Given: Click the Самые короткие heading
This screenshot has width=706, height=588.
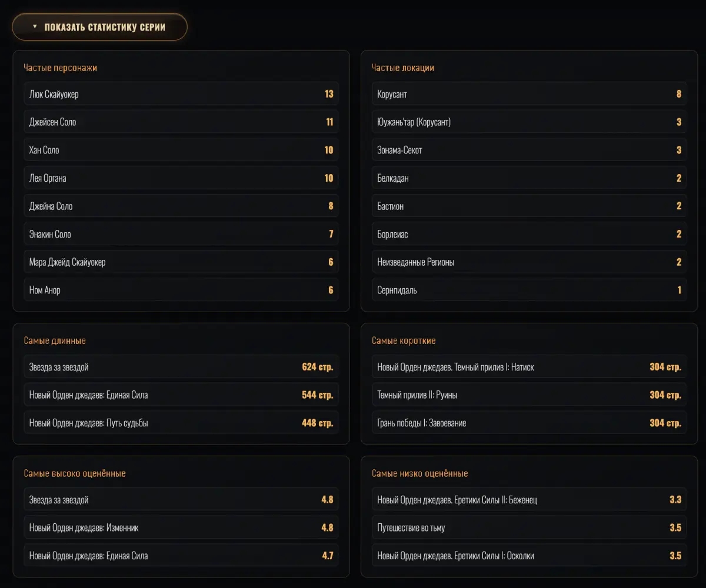Looking at the screenshot, I should [404, 340].
